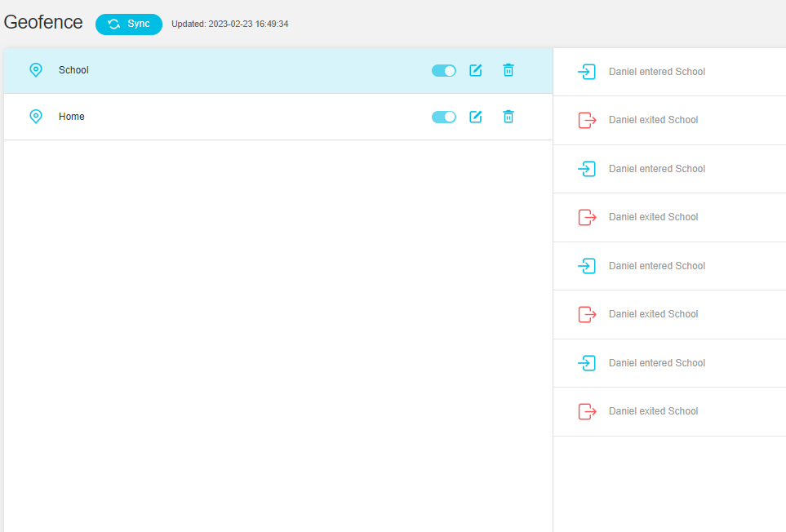
Task: Disable the School geofence toggle
Action: pyautogui.click(x=444, y=71)
